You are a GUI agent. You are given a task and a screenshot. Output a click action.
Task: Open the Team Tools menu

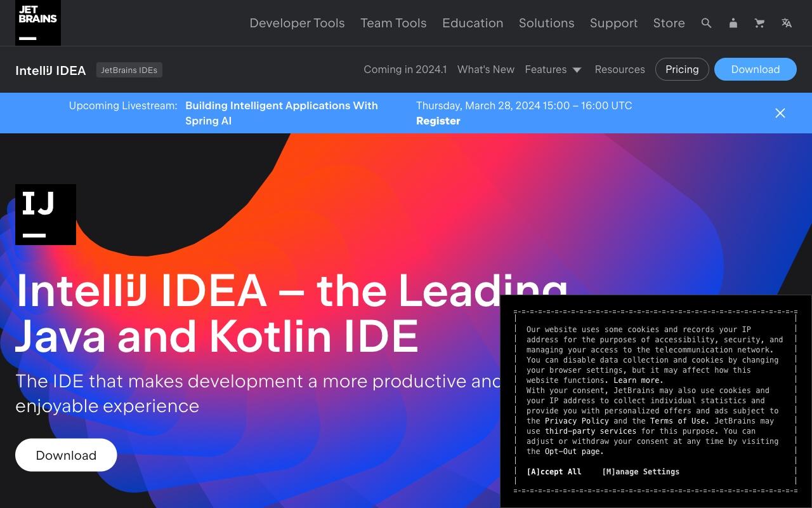pyautogui.click(x=393, y=23)
